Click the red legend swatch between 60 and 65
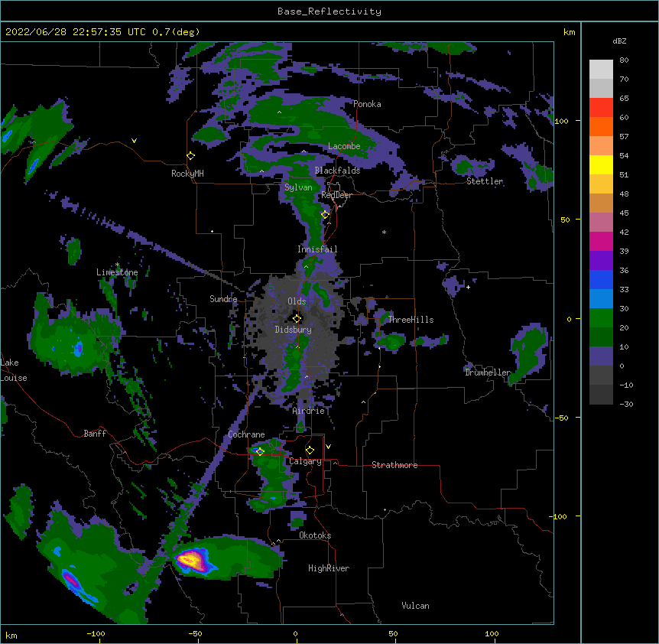This screenshot has height=644, width=659. [x=601, y=108]
